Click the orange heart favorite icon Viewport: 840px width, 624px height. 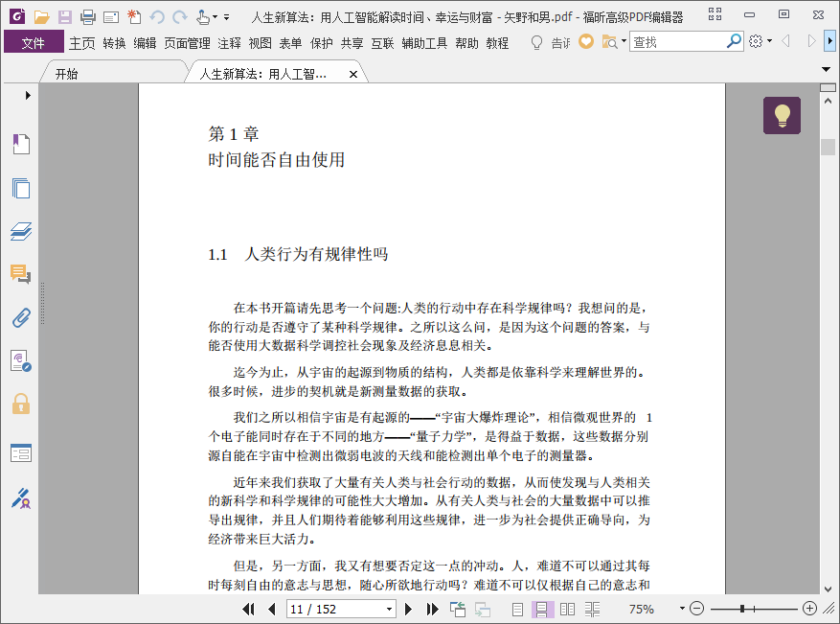pos(586,41)
